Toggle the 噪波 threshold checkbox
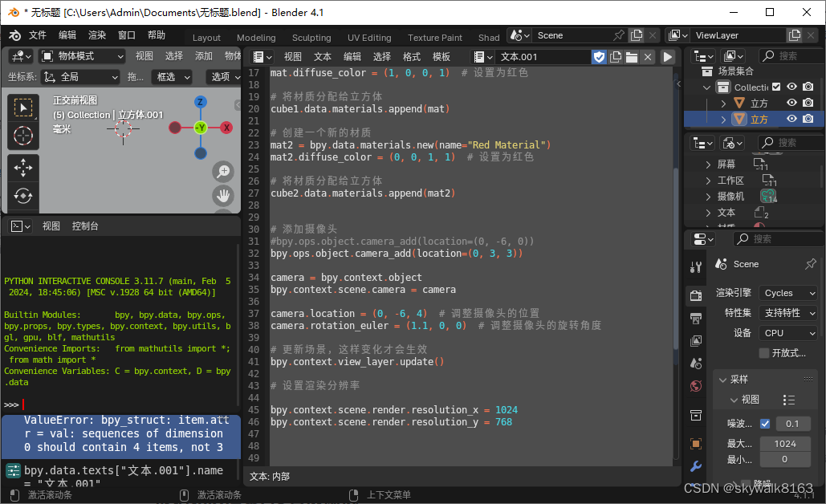The image size is (826, 504). pyautogui.click(x=765, y=424)
